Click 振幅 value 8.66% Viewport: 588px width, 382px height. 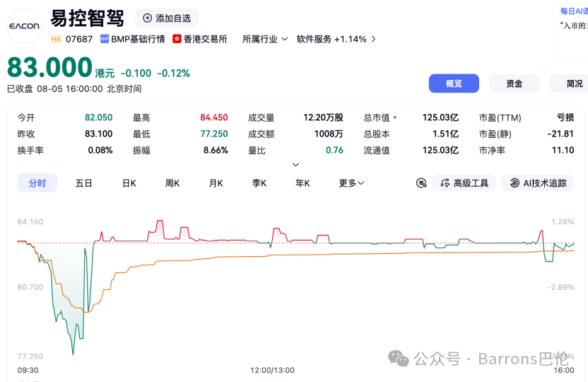pos(216,151)
